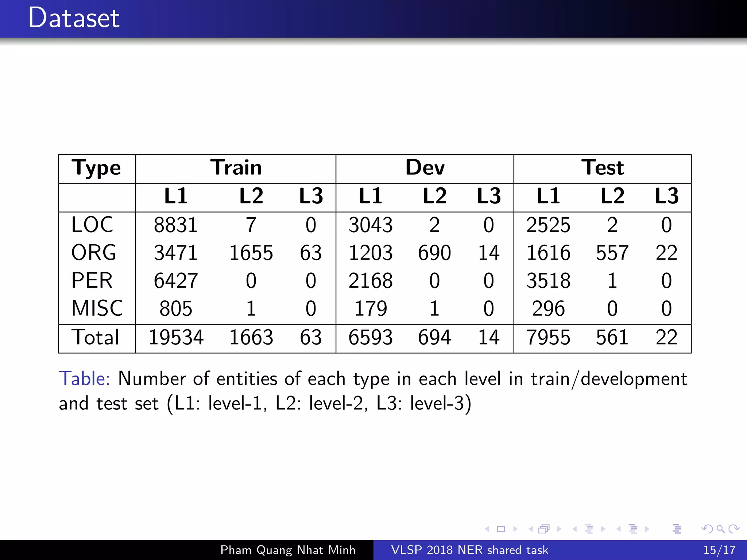Click the value 3471 in the table
The image size is (747, 560).
pos(176,253)
